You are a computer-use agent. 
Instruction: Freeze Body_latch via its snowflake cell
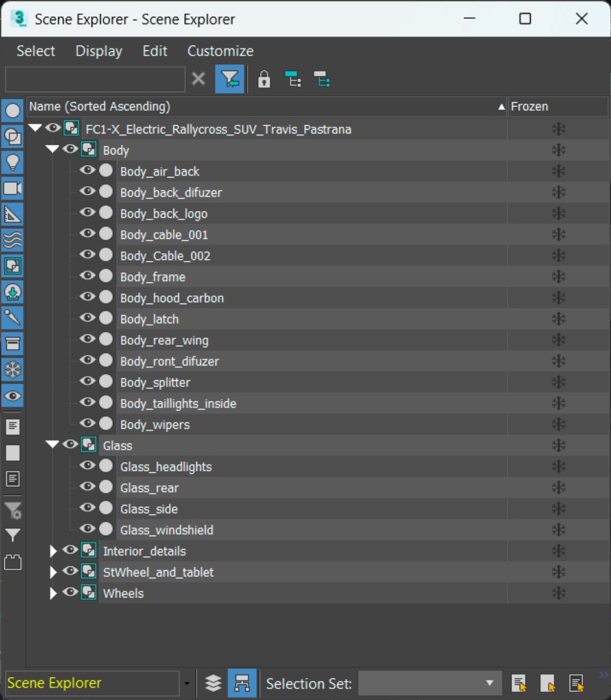click(x=558, y=319)
